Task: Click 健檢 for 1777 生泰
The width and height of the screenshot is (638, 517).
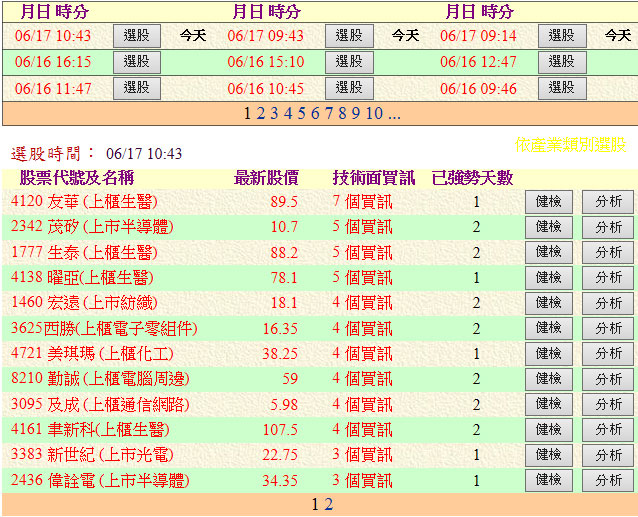Action: (548, 252)
